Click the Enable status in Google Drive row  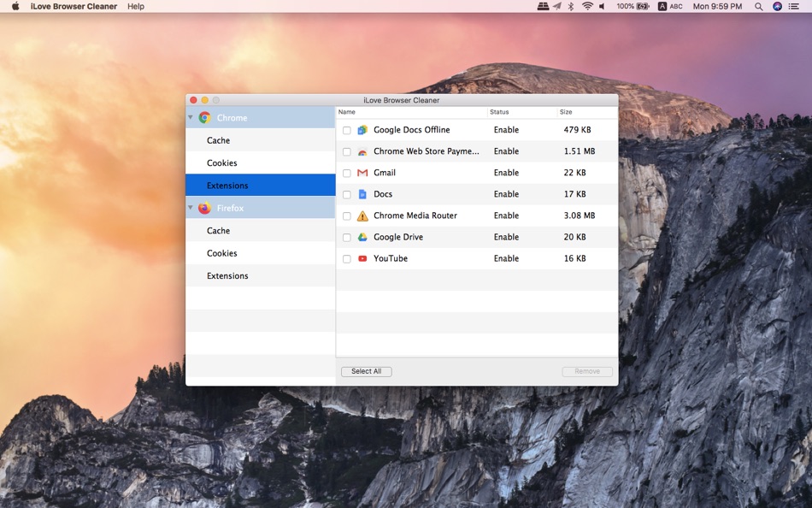point(506,237)
